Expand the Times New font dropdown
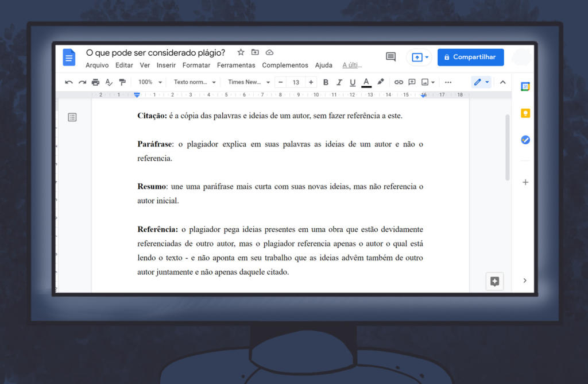Screen dimensions: 588x384 click(x=249, y=82)
